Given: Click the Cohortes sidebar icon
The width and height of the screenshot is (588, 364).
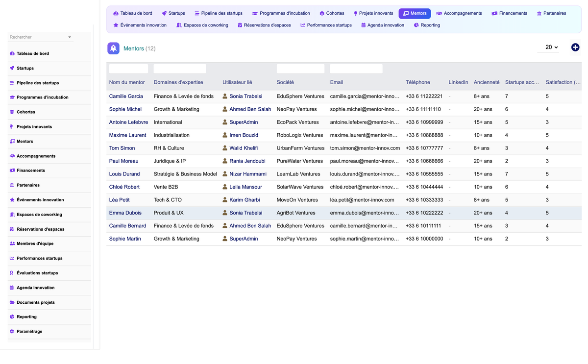Looking at the screenshot, I should click(12, 112).
